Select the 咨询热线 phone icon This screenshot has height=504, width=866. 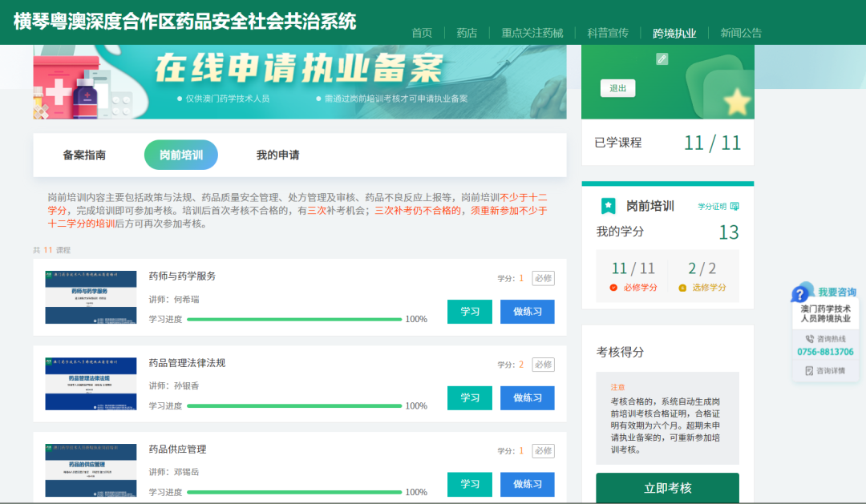click(810, 338)
